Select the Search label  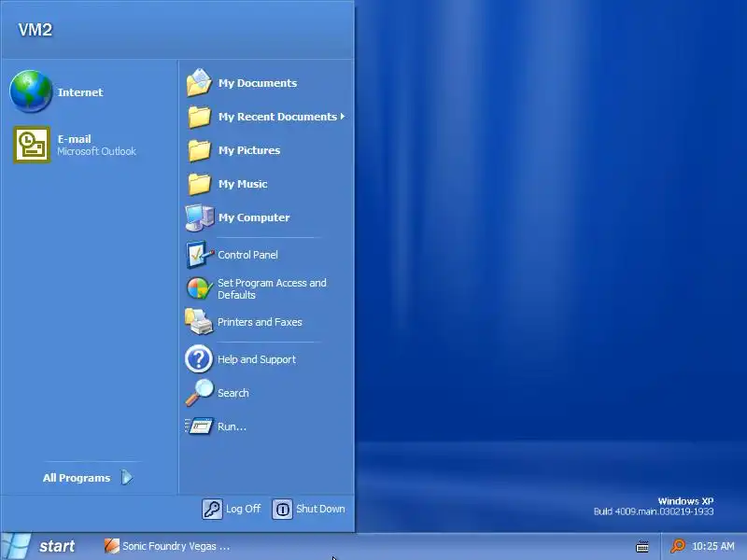click(233, 393)
